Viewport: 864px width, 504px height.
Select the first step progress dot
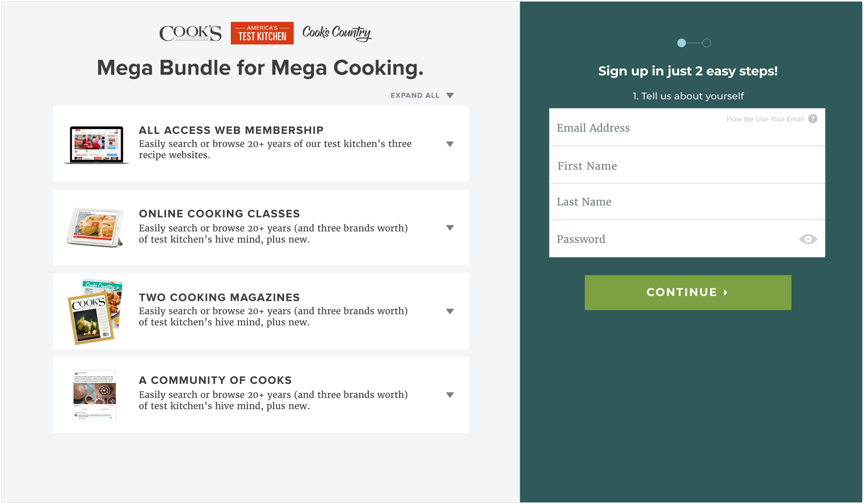pos(682,43)
